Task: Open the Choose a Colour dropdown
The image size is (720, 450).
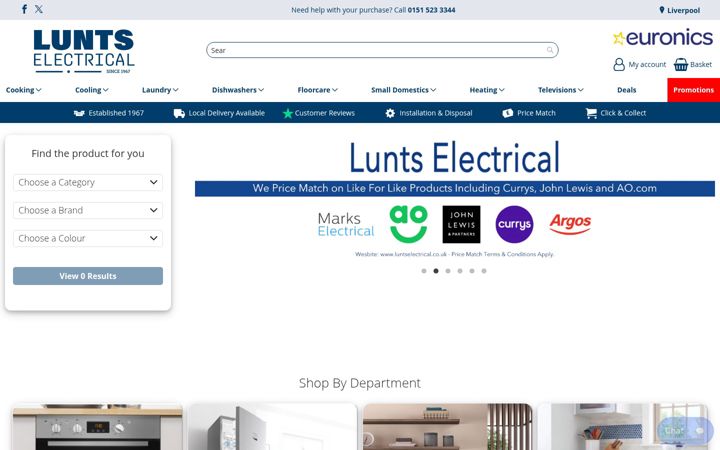Action: click(88, 238)
